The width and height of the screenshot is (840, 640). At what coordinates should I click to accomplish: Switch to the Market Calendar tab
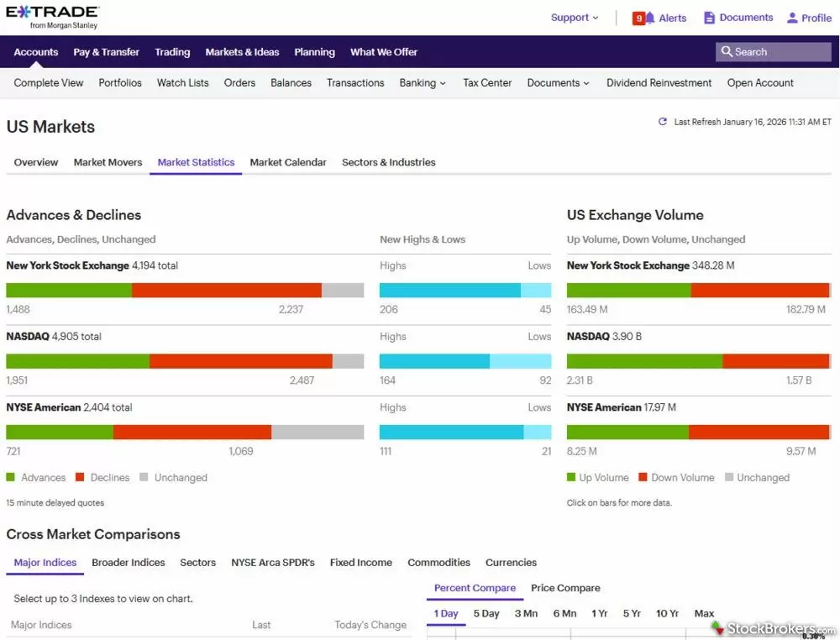click(x=288, y=162)
